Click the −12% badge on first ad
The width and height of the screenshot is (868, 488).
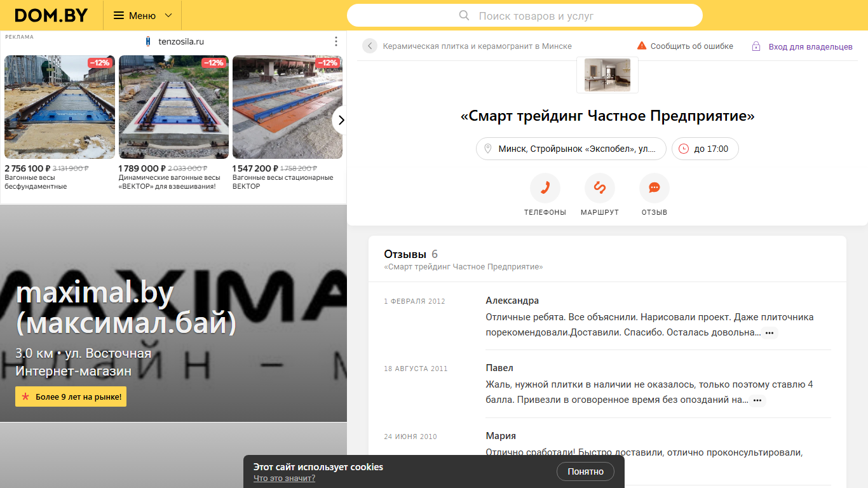[100, 63]
